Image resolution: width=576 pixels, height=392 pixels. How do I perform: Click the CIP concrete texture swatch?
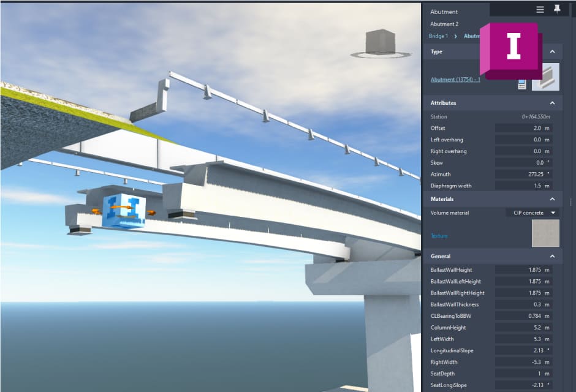(545, 234)
